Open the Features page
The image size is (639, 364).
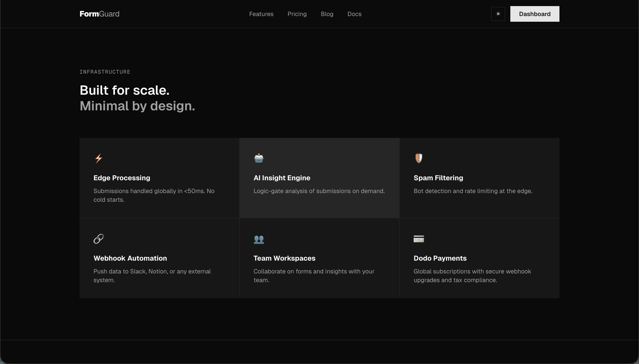coord(261,14)
